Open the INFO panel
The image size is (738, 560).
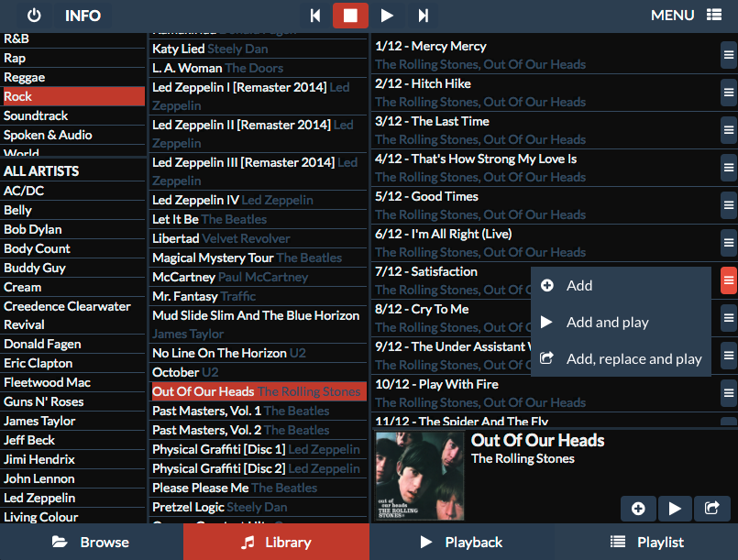point(83,16)
